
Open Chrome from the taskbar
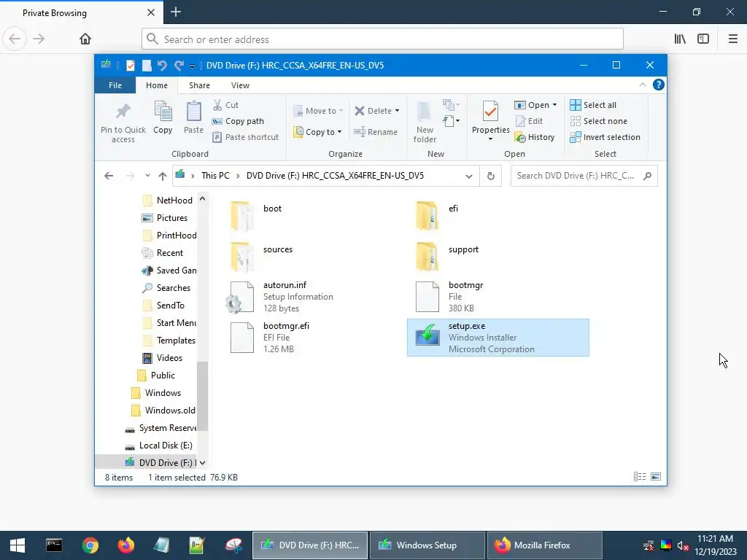[90, 545]
